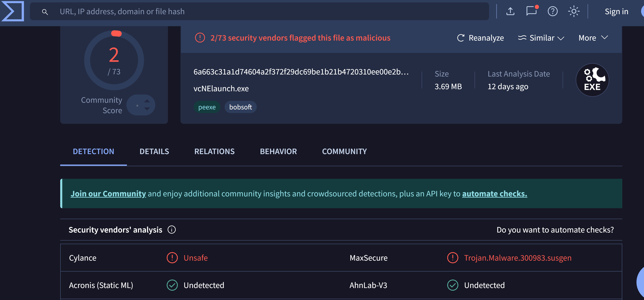Click the 2/73 security vendors flagged message
The height and width of the screenshot is (300, 644).
coord(300,38)
